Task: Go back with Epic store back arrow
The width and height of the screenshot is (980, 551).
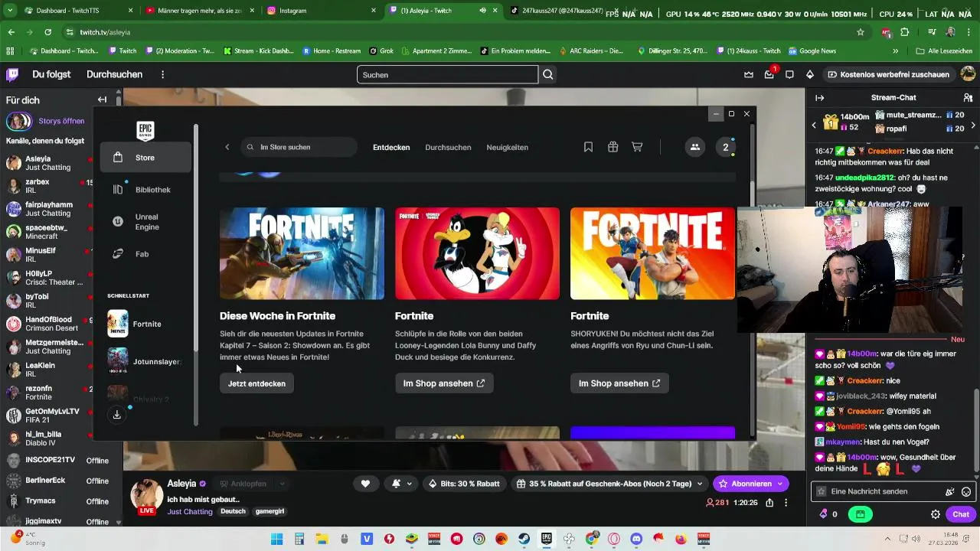Action: 227,147
